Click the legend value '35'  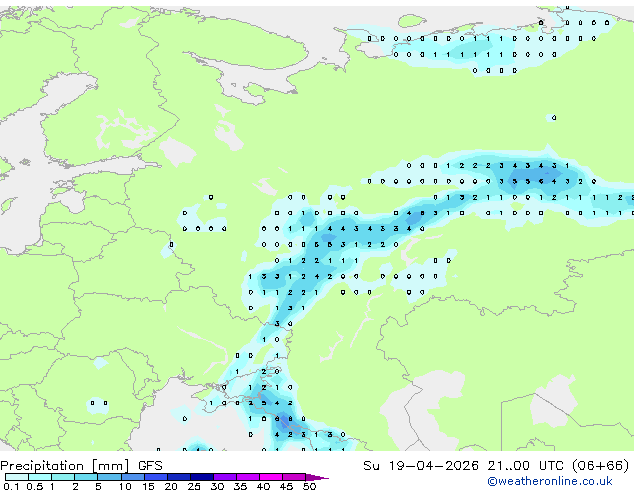240,486
